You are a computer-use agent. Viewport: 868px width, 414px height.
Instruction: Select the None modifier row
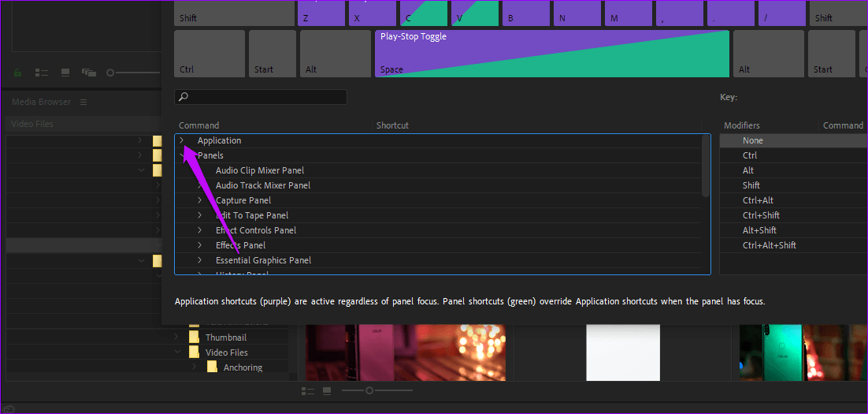752,140
